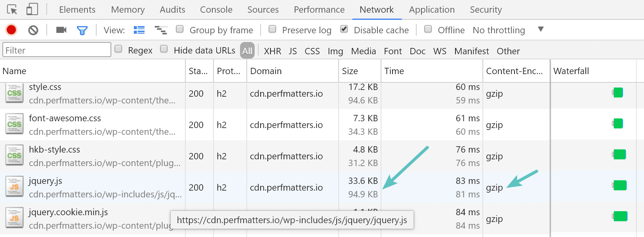The image size is (644, 237).
Task: Toggle the blue filter funnel icon
Action: 82,30
